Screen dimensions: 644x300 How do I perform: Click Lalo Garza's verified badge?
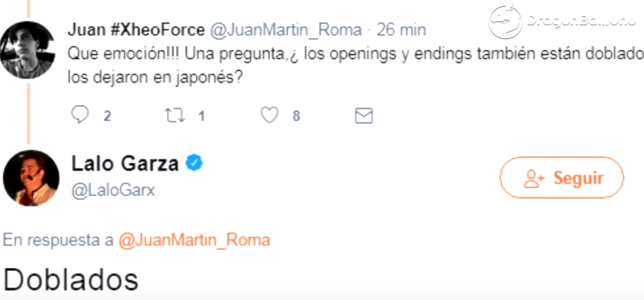click(x=194, y=163)
